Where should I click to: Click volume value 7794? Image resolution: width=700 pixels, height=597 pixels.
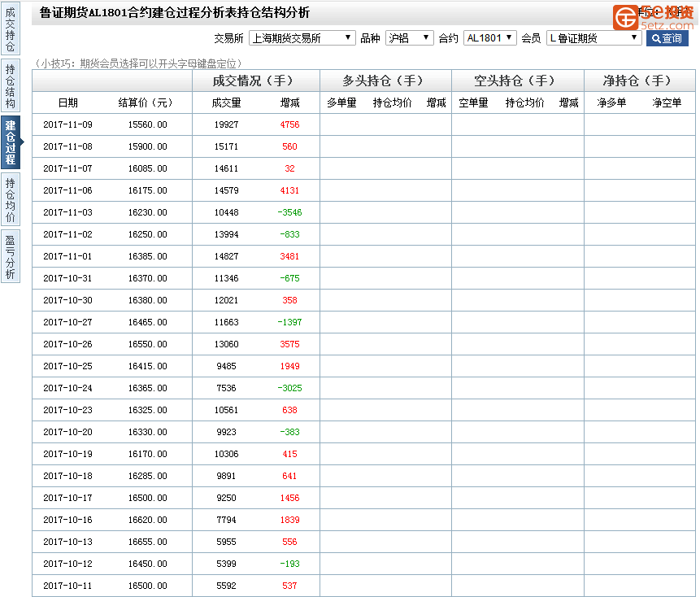click(x=226, y=520)
